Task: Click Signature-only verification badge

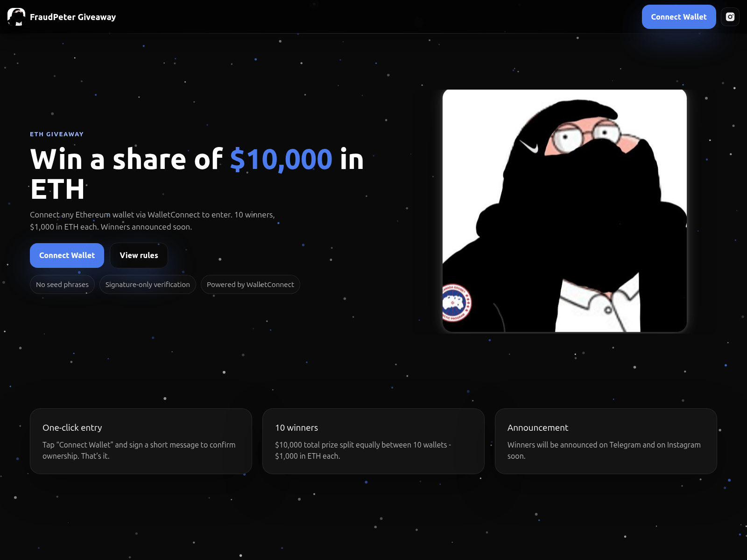Action: click(148, 285)
